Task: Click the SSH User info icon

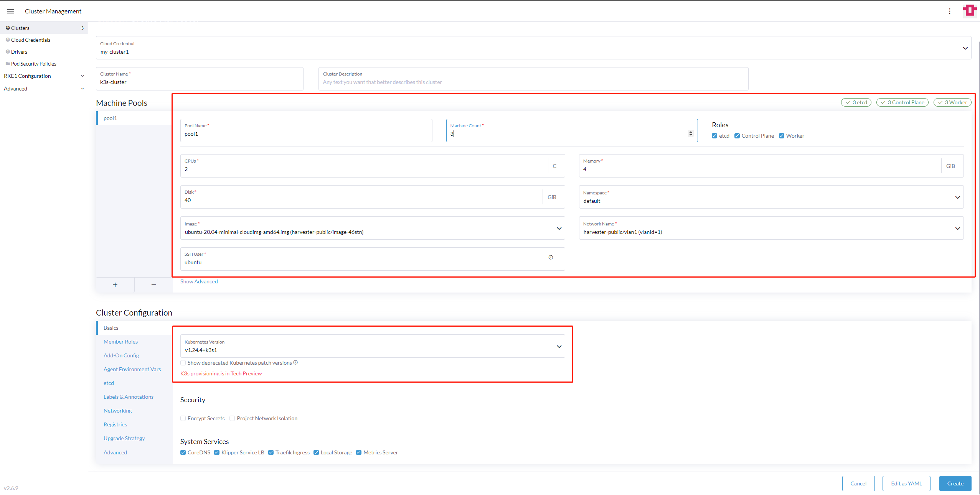Action: pos(551,258)
